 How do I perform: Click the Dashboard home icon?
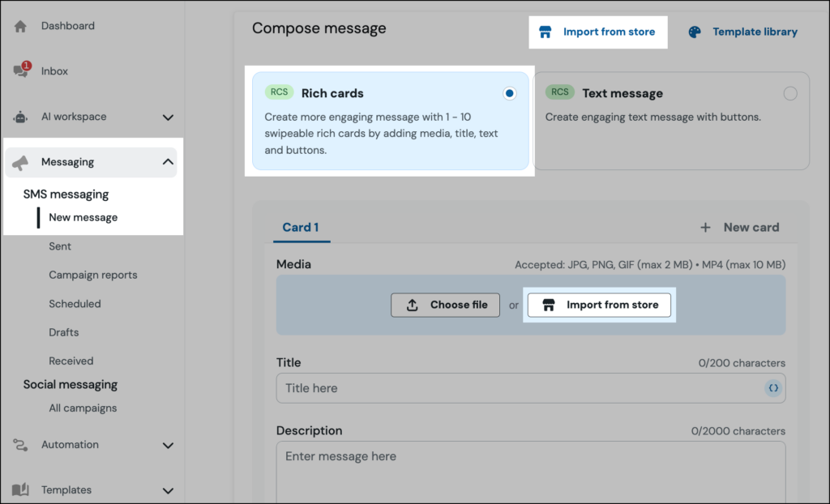tap(21, 26)
